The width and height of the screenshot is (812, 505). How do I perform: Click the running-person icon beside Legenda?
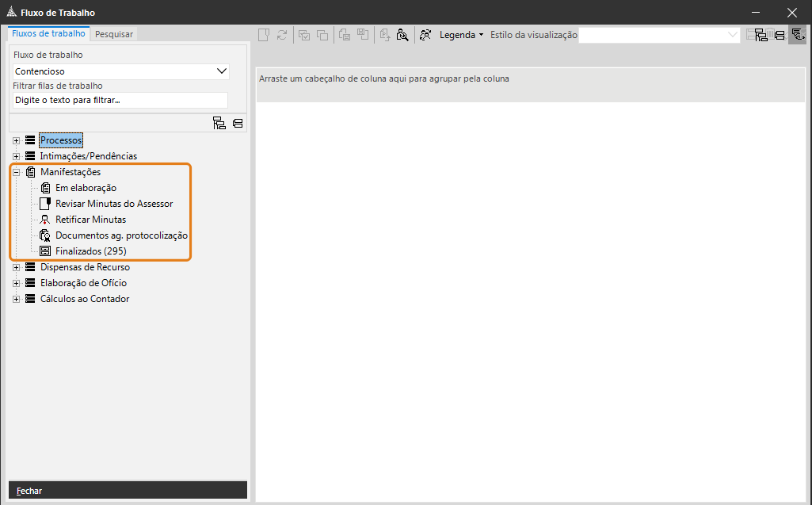coord(425,35)
